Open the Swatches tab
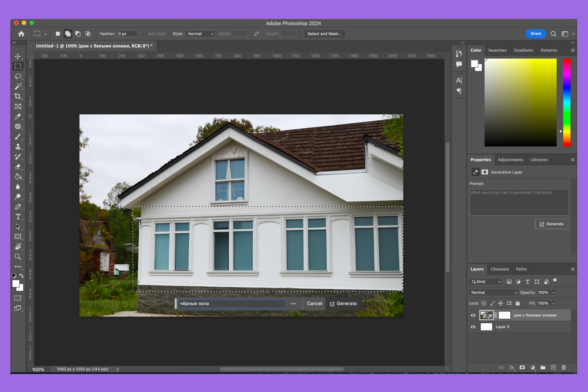 click(x=497, y=50)
